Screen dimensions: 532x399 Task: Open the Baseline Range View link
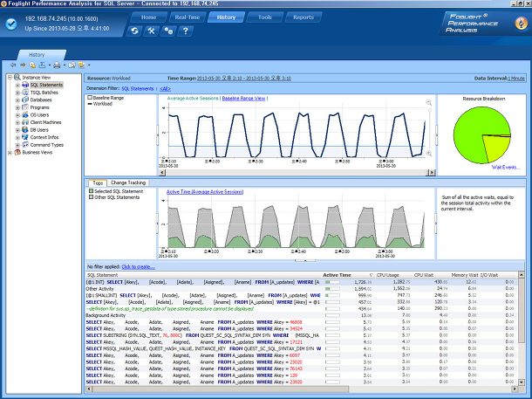(243, 98)
